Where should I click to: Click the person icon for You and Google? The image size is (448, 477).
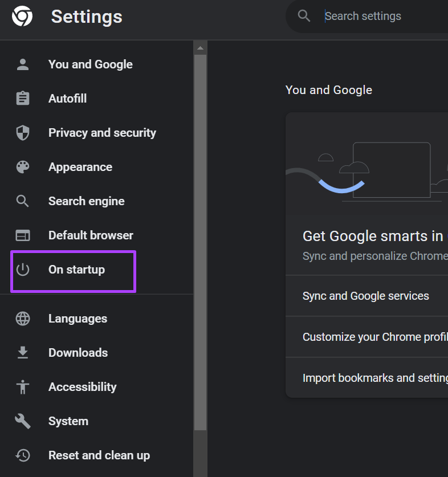click(x=23, y=64)
